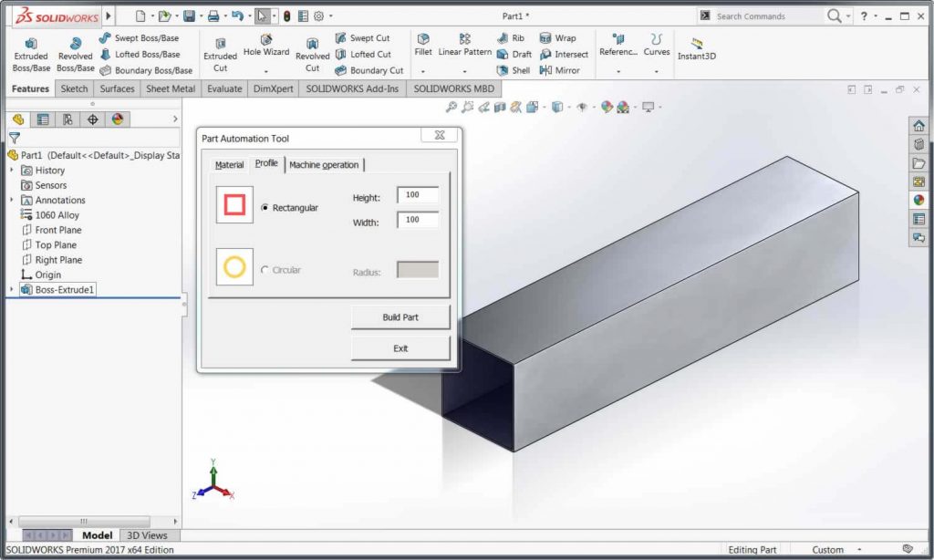
Task: Switch to the ConfigurationManager tab icon
Action: pyautogui.click(x=67, y=119)
